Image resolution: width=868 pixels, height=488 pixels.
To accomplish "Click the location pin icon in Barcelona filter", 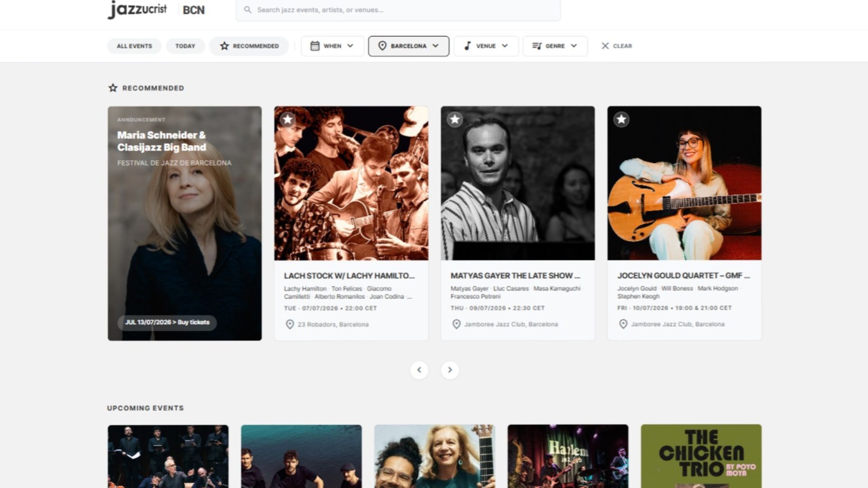I will click(382, 46).
